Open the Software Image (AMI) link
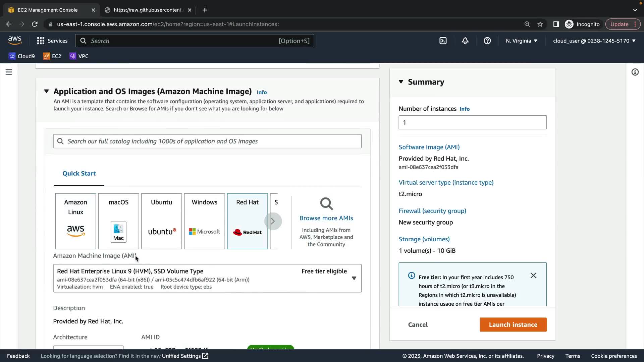The height and width of the screenshot is (362, 644). pos(429,147)
